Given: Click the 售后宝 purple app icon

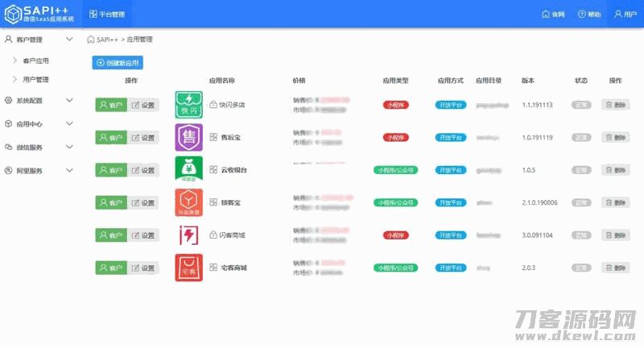Looking at the screenshot, I should tap(189, 137).
